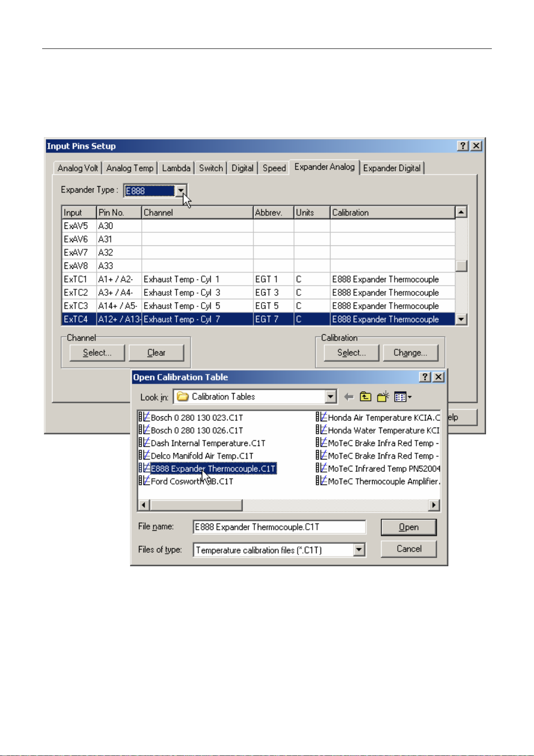Click the MoTeC Thermocouple Amplifier file icon
Viewport: 534px width, 756px height.
click(321, 481)
